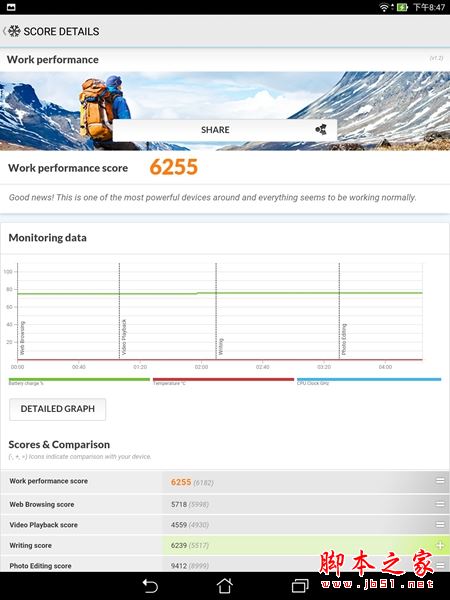This screenshot has height=600, width=450.
Task: Expand Work performance score comparison row
Action: pos(440,481)
